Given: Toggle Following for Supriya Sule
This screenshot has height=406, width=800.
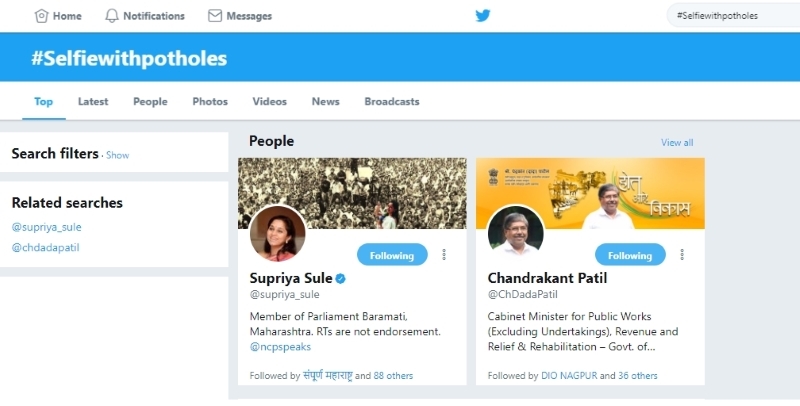Looking at the screenshot, I should [392, 255].
